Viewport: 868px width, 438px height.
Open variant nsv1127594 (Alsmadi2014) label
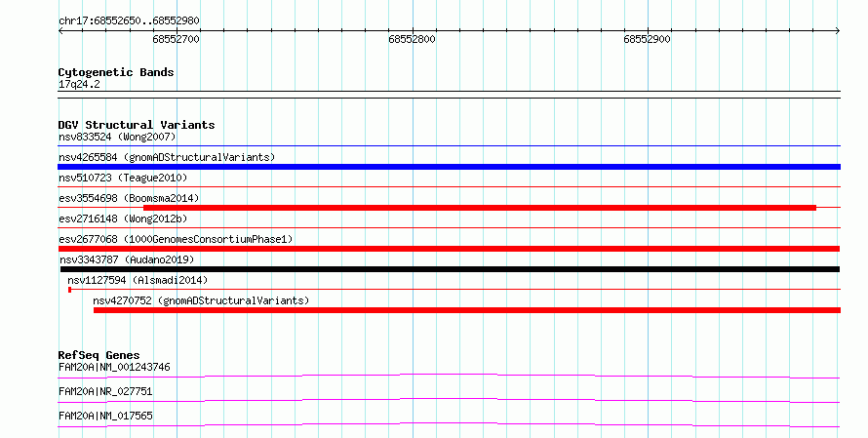(138, 280)
